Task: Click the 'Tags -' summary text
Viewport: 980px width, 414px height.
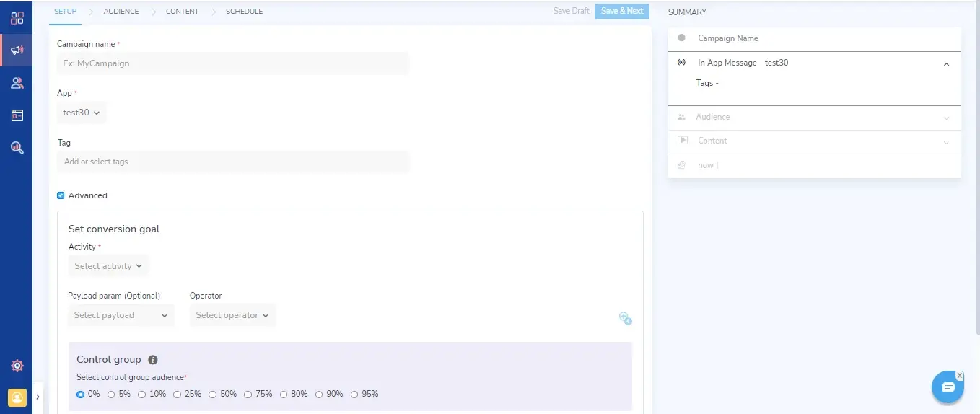Action: 707,83
